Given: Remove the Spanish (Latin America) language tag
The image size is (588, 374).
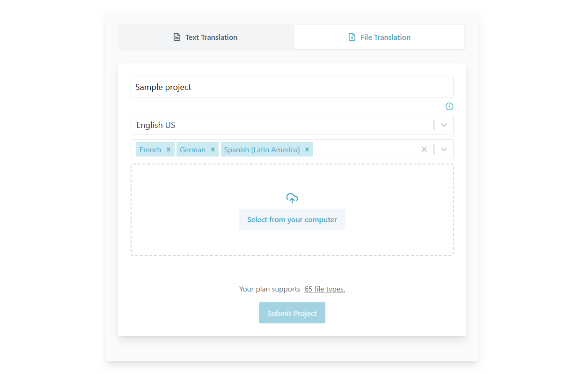Looking at the screenshot, I should coord(307,149).
